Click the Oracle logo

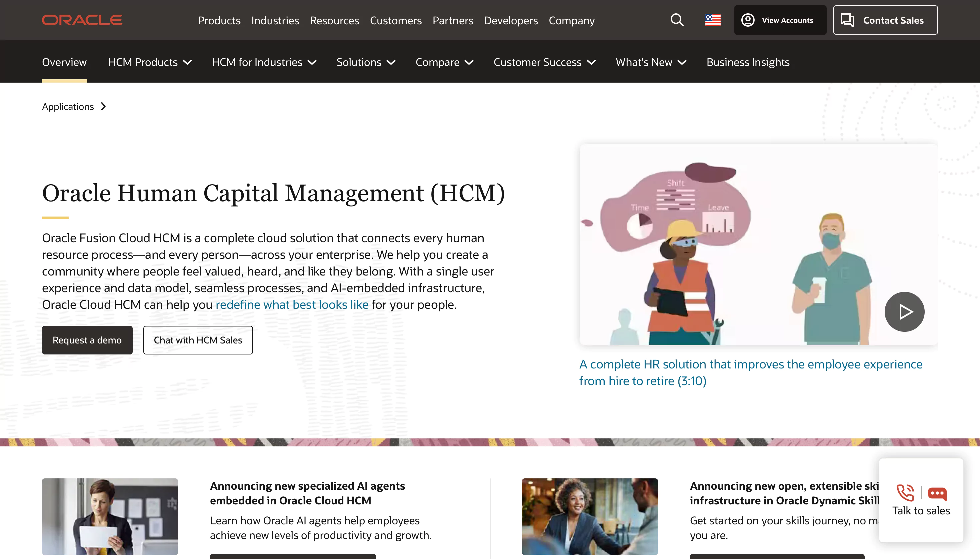pos(82,20)
